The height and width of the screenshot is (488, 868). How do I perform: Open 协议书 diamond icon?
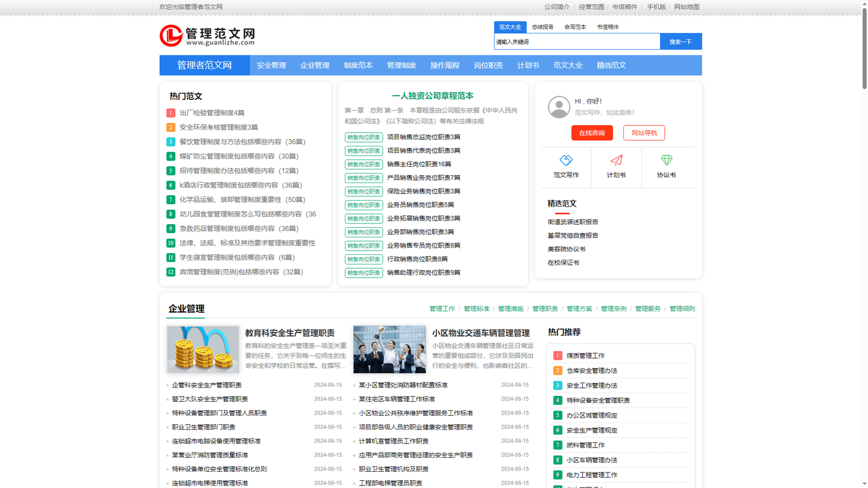[x=666, y=160]
